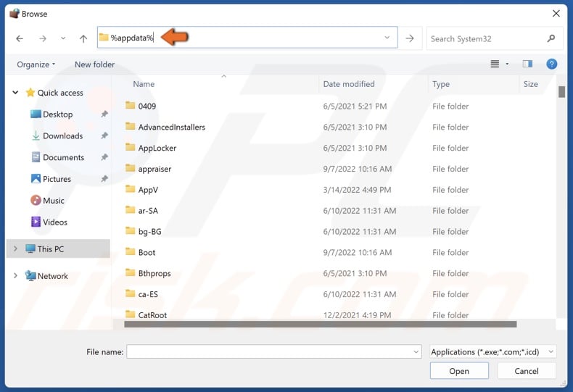The image size is (573, 392).
Task: Select Network in navigation pane
Action: pyautogui.click(x=46, y=276)
